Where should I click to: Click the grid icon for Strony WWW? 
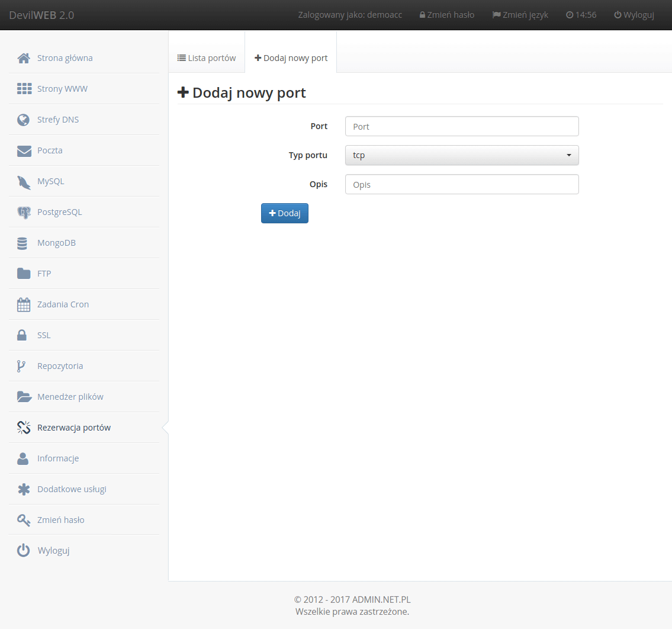tap(24, 89)
